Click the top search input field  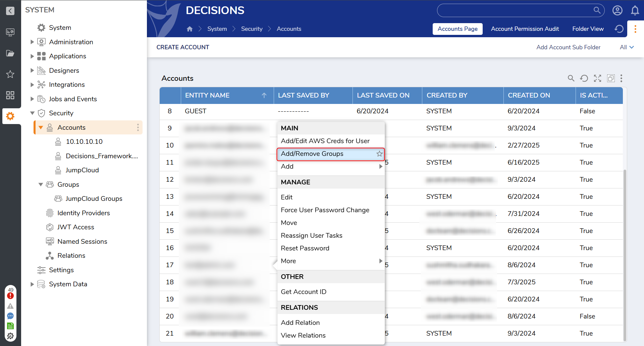[515, 10]
